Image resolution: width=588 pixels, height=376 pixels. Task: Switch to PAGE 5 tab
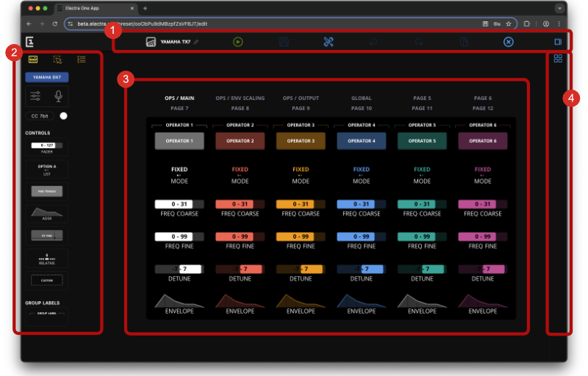422,98
